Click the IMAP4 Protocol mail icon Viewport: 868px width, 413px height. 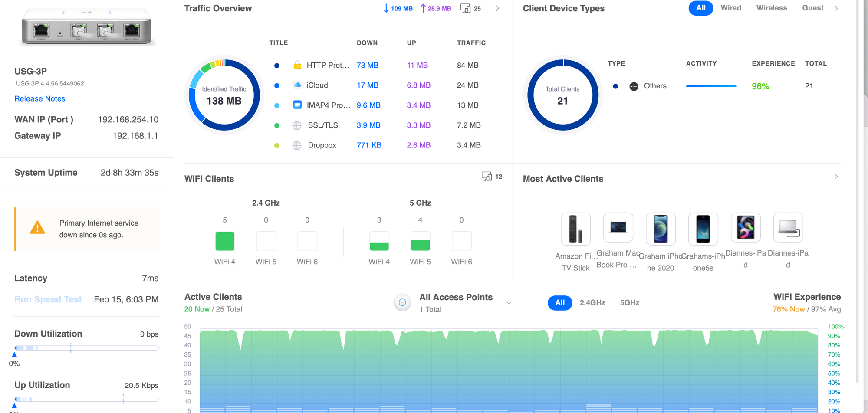pyautogui.click(x=297, y=105)
